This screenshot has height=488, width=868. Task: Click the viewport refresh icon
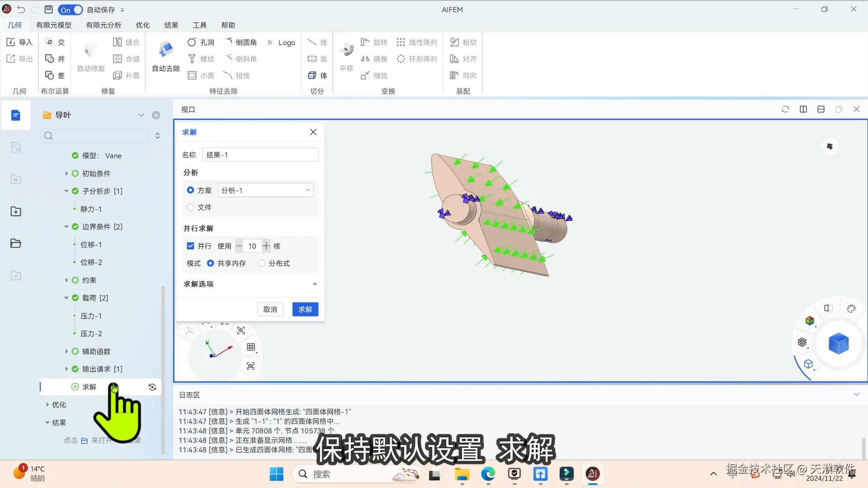tap(785, 109)
